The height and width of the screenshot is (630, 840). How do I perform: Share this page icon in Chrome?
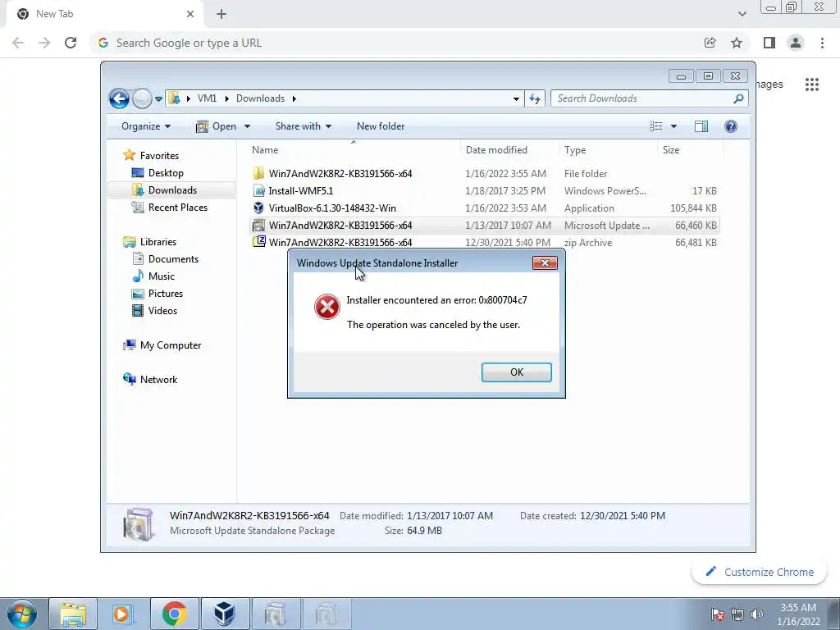coord(710,43)
